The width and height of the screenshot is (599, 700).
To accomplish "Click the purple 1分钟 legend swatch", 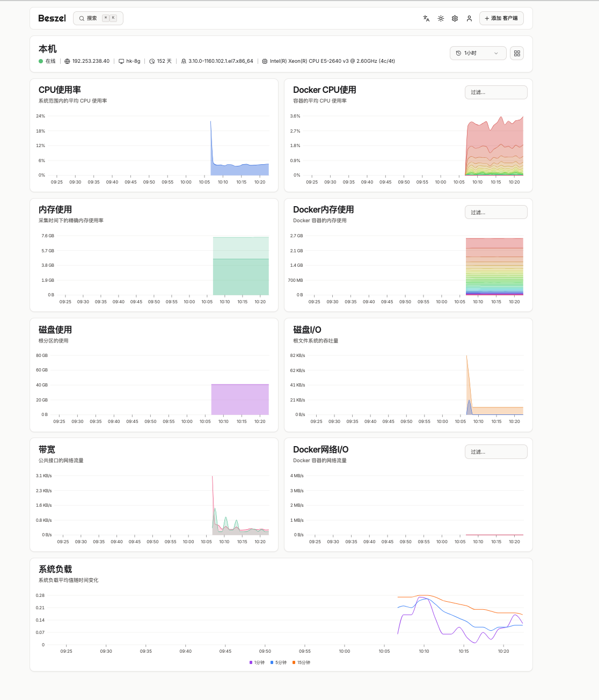I will click(251, 662).
